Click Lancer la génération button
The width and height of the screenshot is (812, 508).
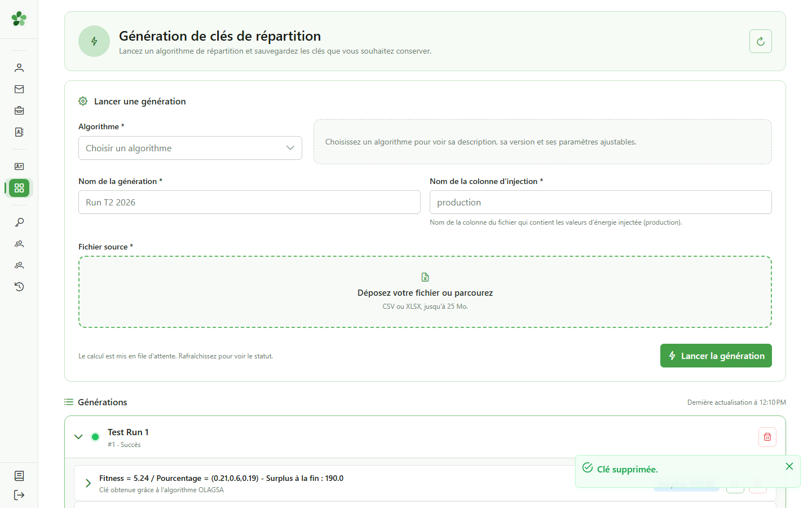click(716, 356)
